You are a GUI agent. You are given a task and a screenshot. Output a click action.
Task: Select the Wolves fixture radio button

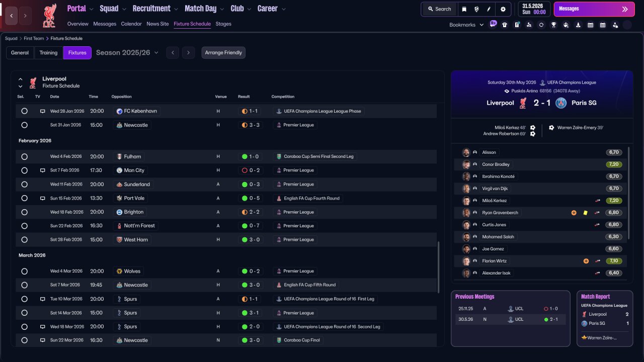(x=24, y=271)
